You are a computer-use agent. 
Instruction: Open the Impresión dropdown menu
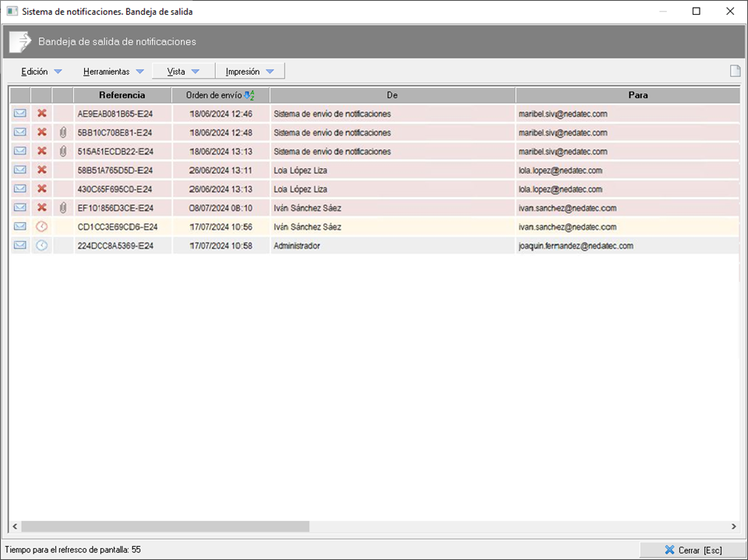click(x=249, y=72)
